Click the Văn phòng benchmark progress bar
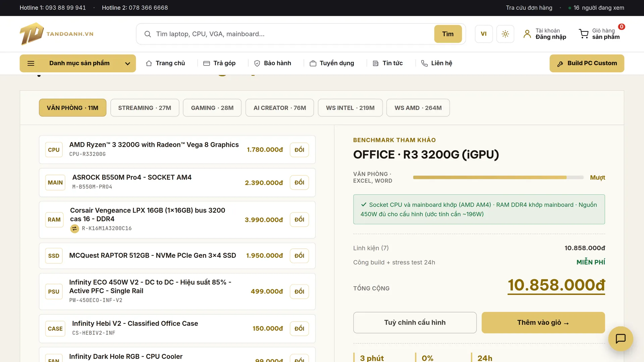The image size is (644, 362). coord(498,177)
